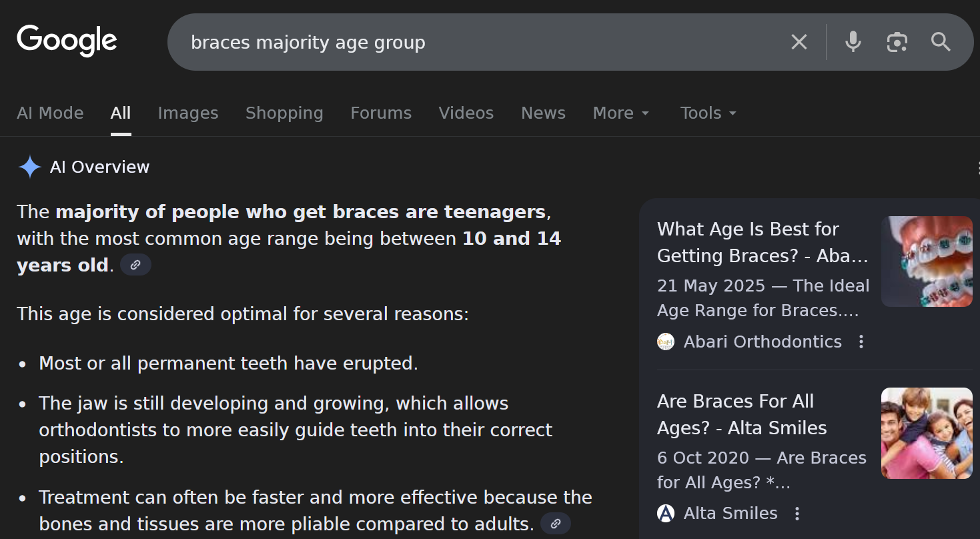Image resolution: width=980 pixels, height=539 pixels.
Task: Open 'What Age Is Best for Getting Braces?' link
Action: (x=763, y=242)
